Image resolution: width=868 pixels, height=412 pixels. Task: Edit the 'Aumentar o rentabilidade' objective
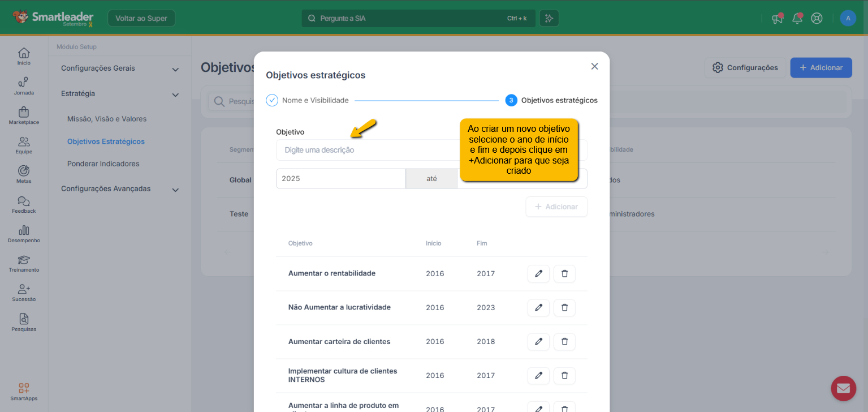(x=538, y=274)
